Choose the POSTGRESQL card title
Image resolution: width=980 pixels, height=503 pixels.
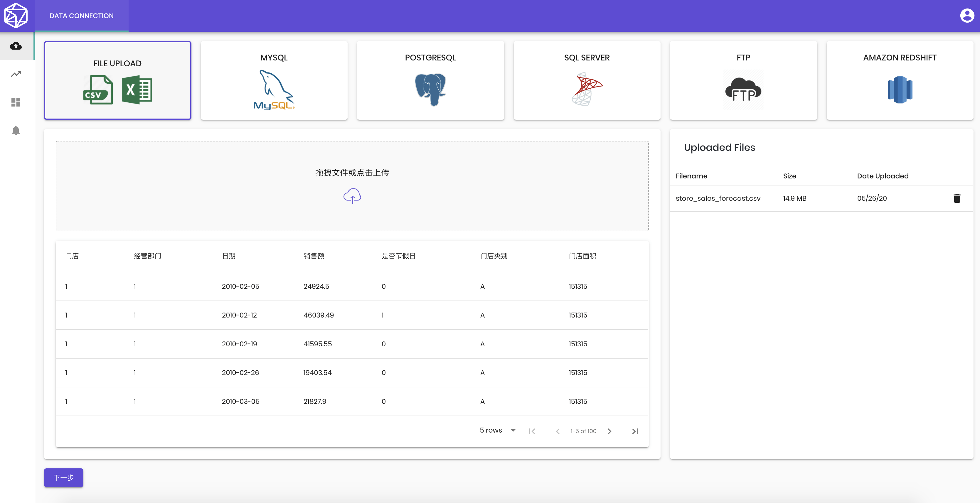click(x=430, y=58)
